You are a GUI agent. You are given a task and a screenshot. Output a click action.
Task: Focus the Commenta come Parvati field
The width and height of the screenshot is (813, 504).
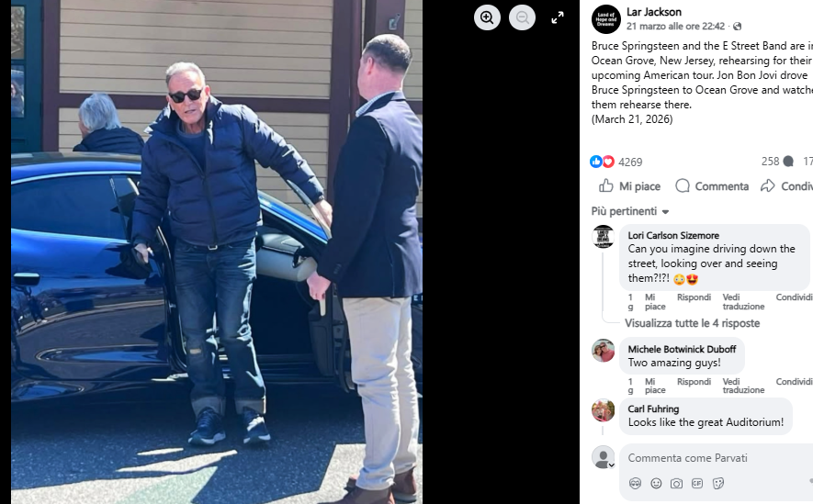click(716, 458)
